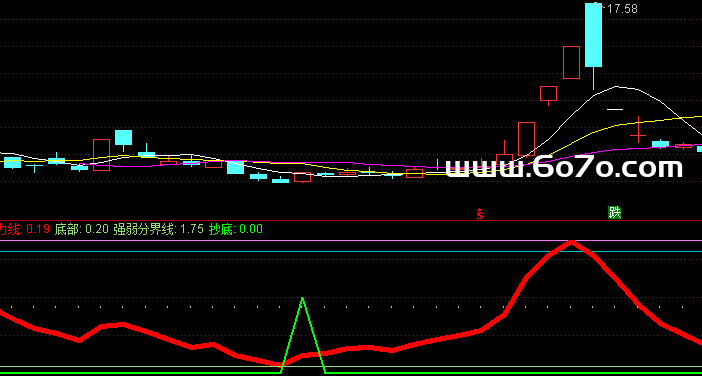Screen dimensions: 702x376
Task: Click the green 跌 signal marker
Action: coord(615,213)
